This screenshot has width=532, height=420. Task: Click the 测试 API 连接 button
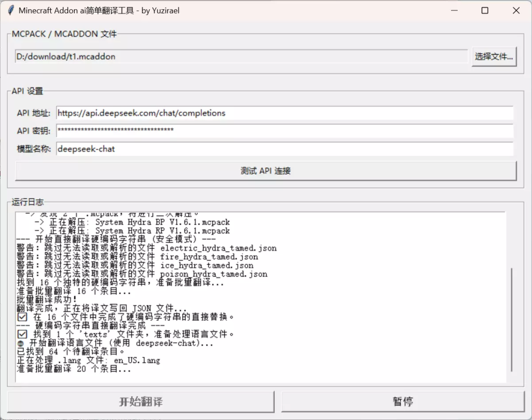(265, 170)
